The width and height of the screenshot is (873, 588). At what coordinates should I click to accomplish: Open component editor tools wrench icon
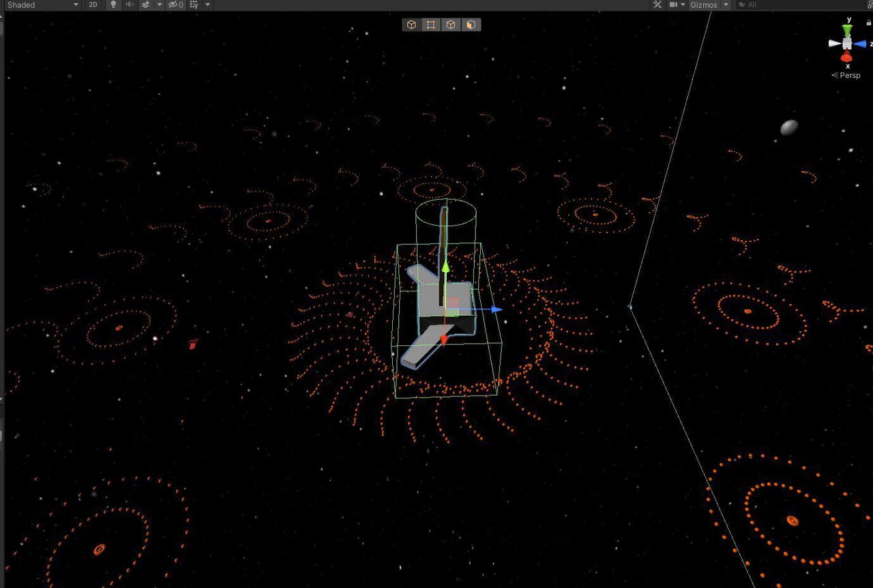(657, 5)
